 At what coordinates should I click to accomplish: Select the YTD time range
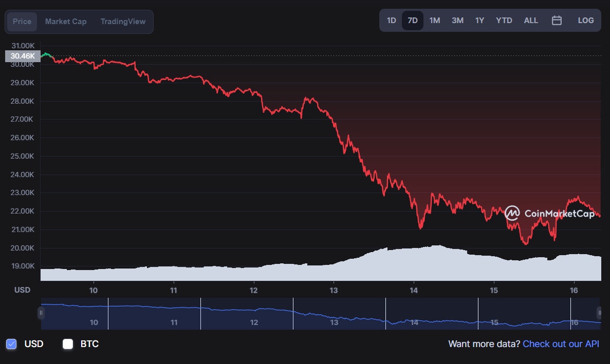(504, 21)
